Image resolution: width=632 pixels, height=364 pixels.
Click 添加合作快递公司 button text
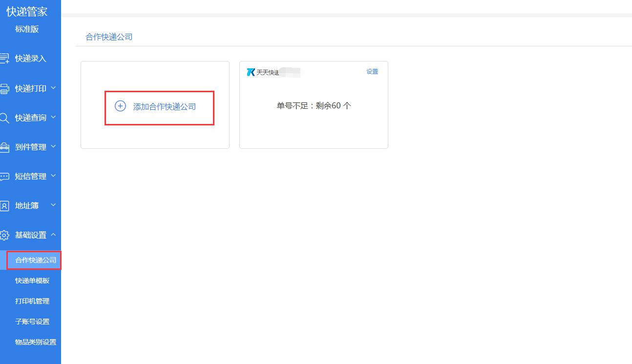165,106
